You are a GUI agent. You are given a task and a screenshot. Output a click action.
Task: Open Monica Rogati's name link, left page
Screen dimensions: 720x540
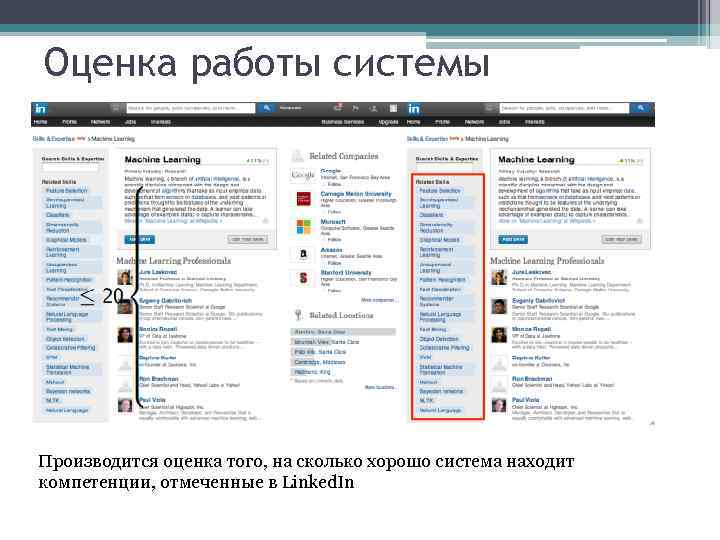tap(158, 329)
